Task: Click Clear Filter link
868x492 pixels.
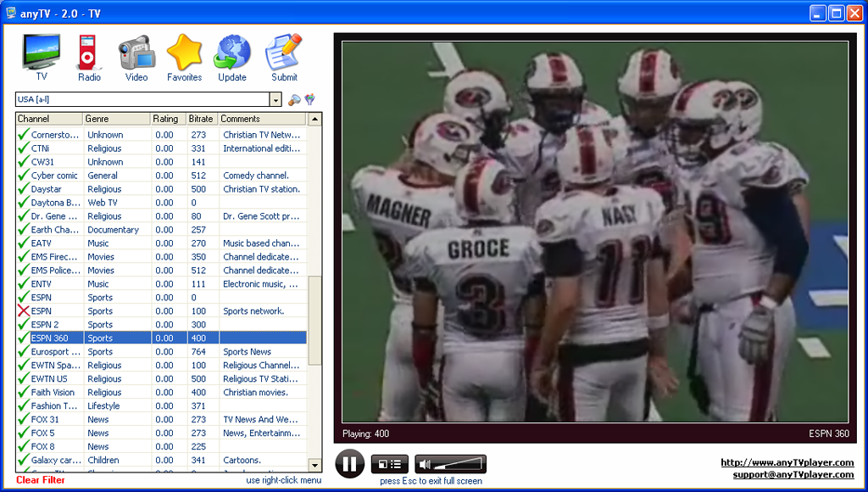Action: (x=41, y=480)
